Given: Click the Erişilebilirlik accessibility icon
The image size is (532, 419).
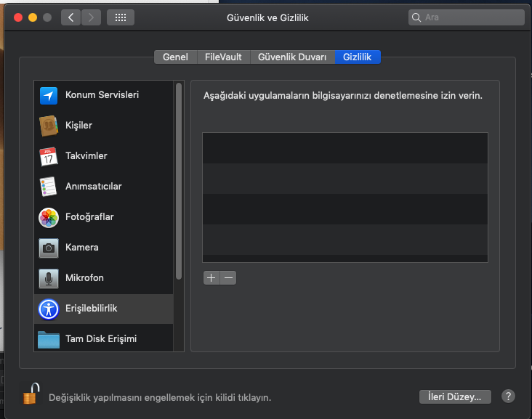Looking at the screenshot, I should click(x=49, y=309).
